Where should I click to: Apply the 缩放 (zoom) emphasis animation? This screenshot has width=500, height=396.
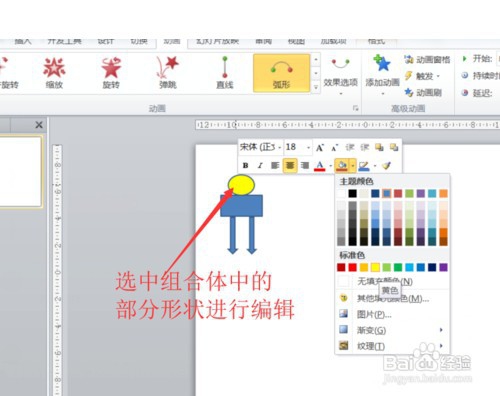pyautogui.click(x=54, y=73)
